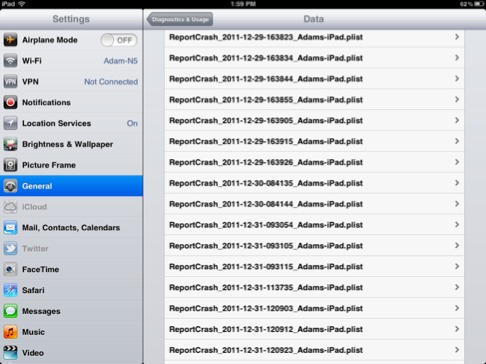
Task: Tap the Wi-Fi settings icon
Action: (x=10, y=61)
